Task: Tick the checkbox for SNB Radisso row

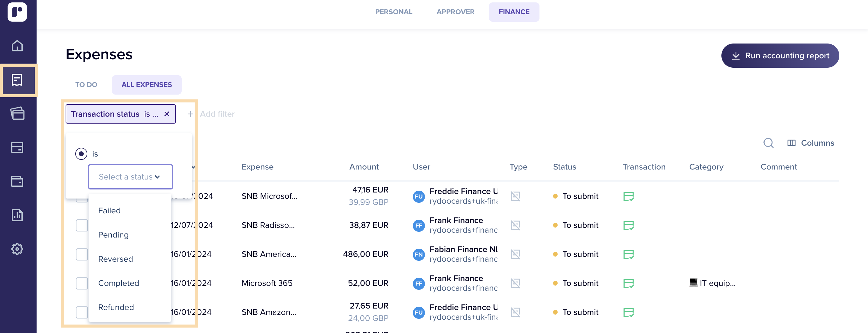Action: pyautogui.click(x=82, y=225)
